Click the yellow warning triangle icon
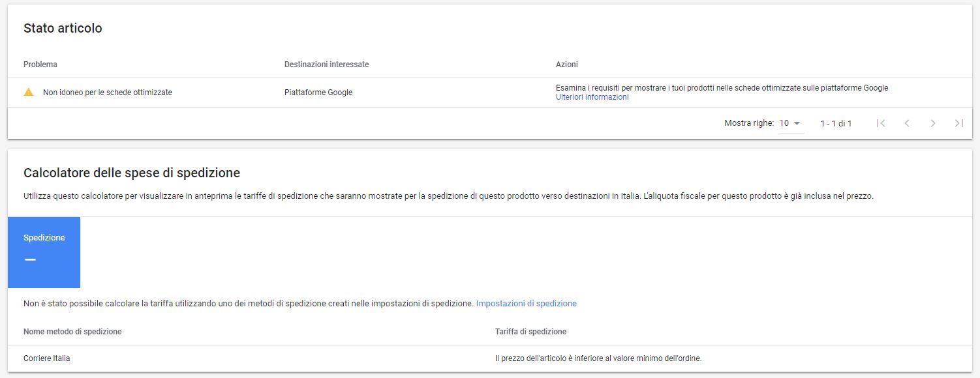 29,93
